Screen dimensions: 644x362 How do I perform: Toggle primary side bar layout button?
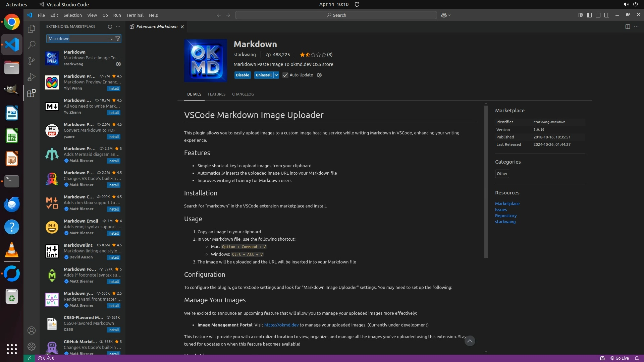(589, 15)
